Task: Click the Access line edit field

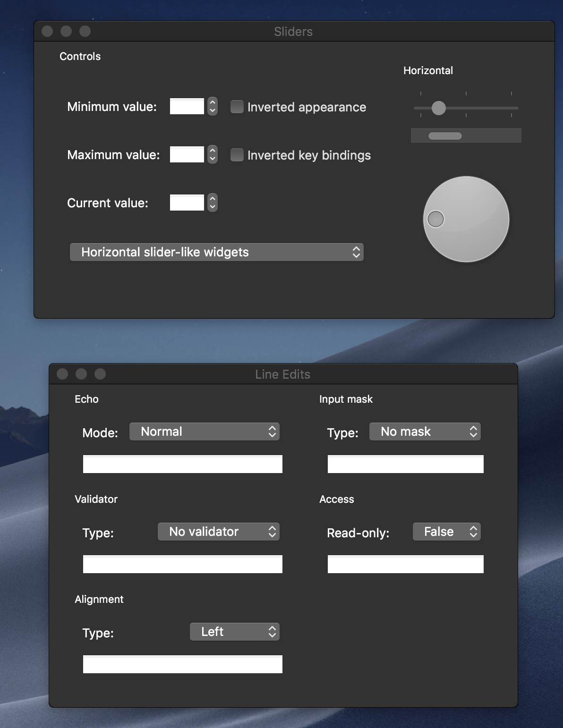Action: point(405,564)
